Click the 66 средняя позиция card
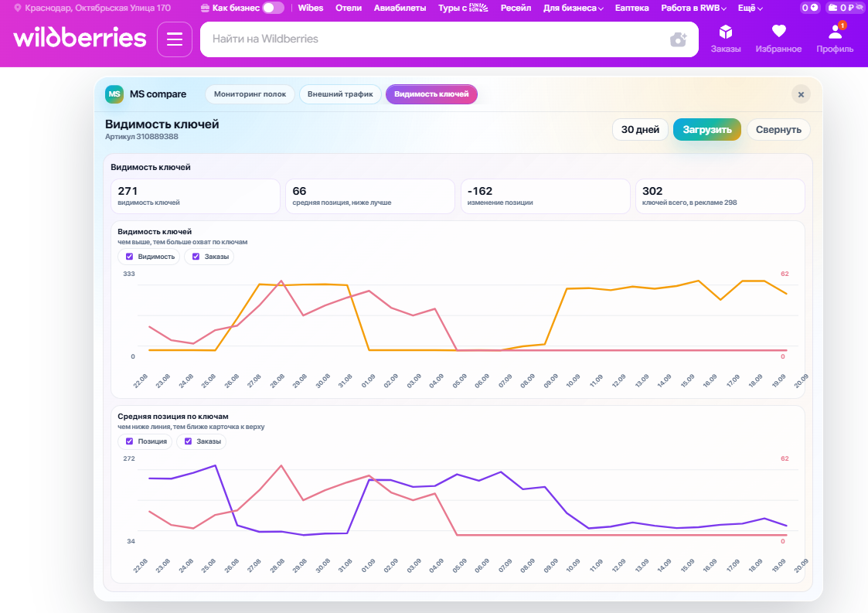The width and height of the screenshot is (868, 613). coord(369,196)
